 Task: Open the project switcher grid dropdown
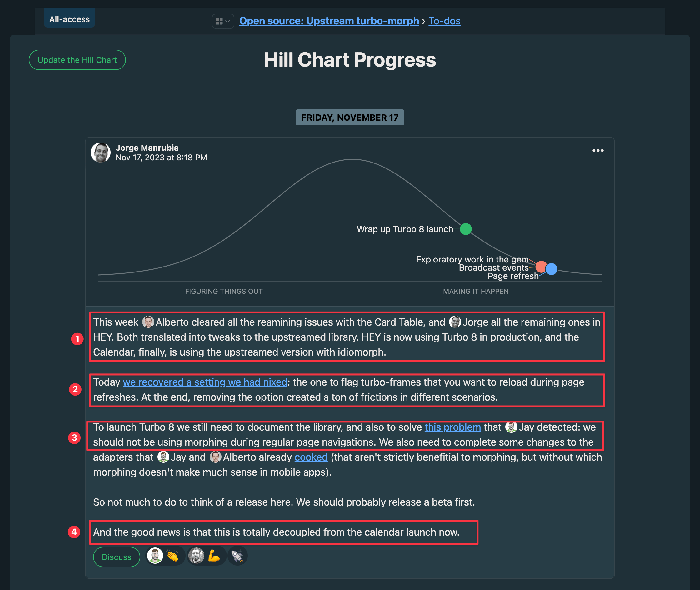[x=223, y=21]
